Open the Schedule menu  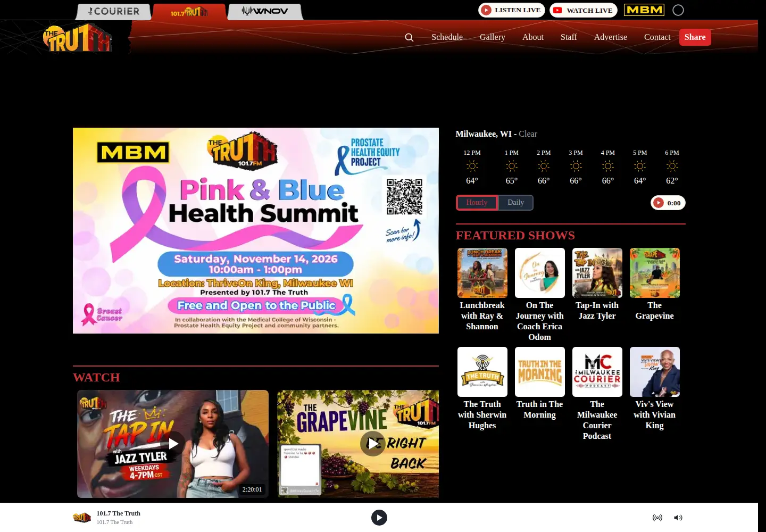click(x=447, y=37)
